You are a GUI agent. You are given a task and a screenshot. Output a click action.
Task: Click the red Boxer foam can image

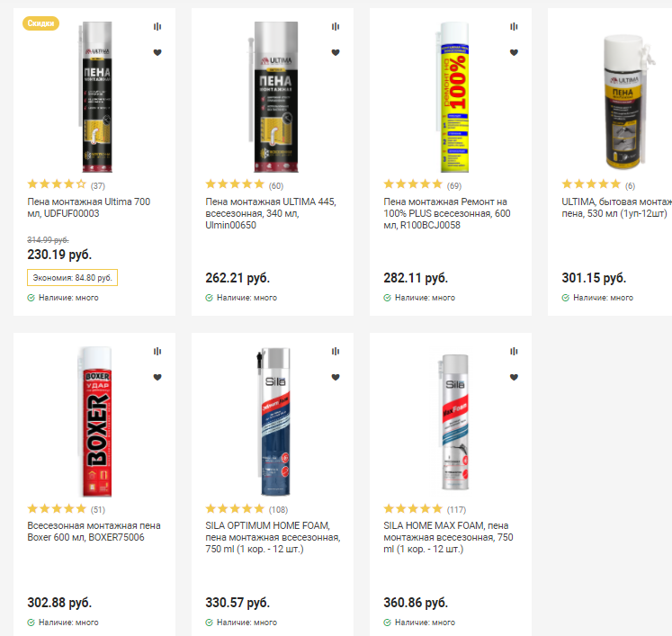[96, 422]
